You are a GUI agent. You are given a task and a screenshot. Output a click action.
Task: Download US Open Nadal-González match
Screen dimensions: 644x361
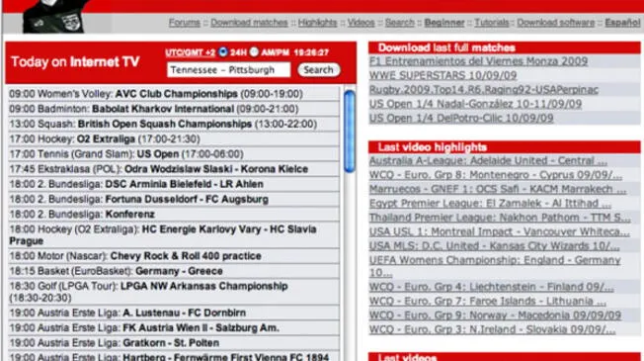[x=475, y=104]
